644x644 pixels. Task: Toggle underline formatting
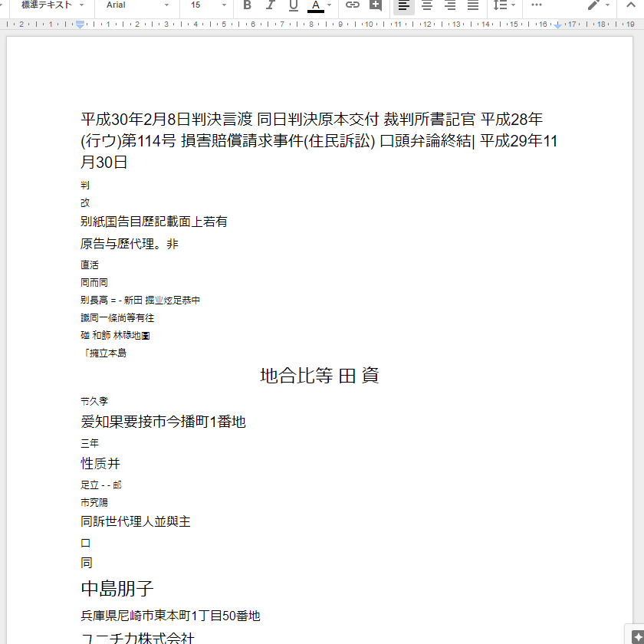coord(293,5)
